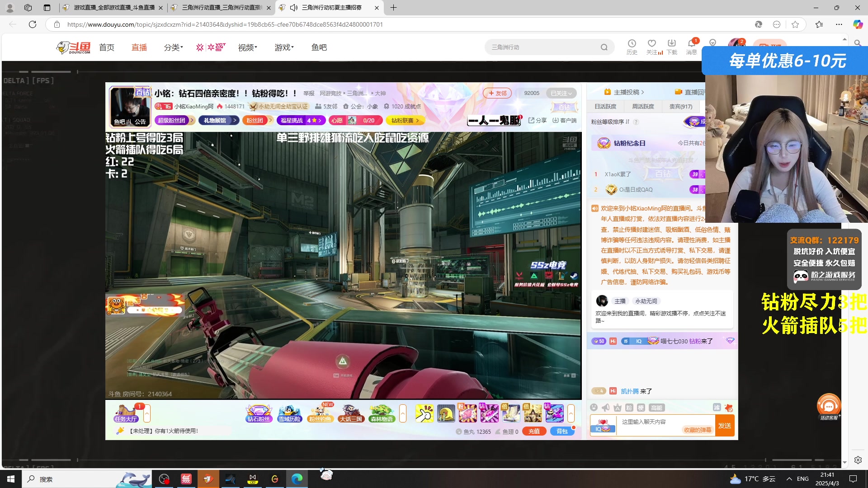Click the search magnifier in the search box
This screenshot has width=868, height=488.
(x=604, y=47)
